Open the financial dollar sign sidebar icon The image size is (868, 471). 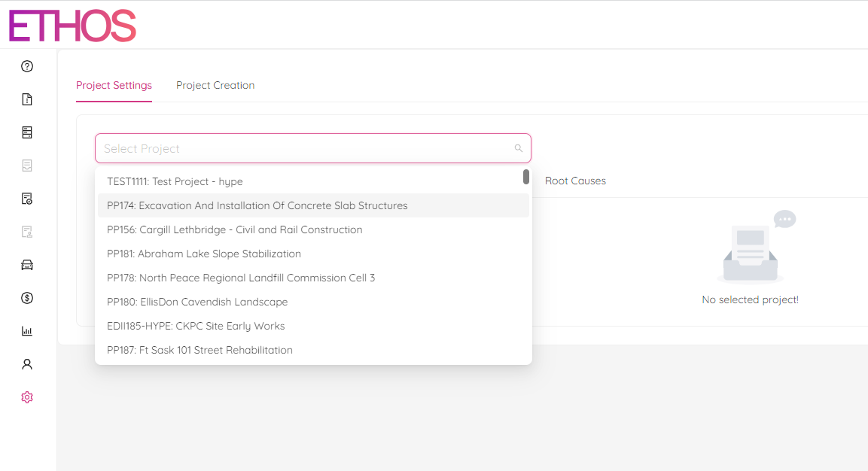(x=27, y=298)
